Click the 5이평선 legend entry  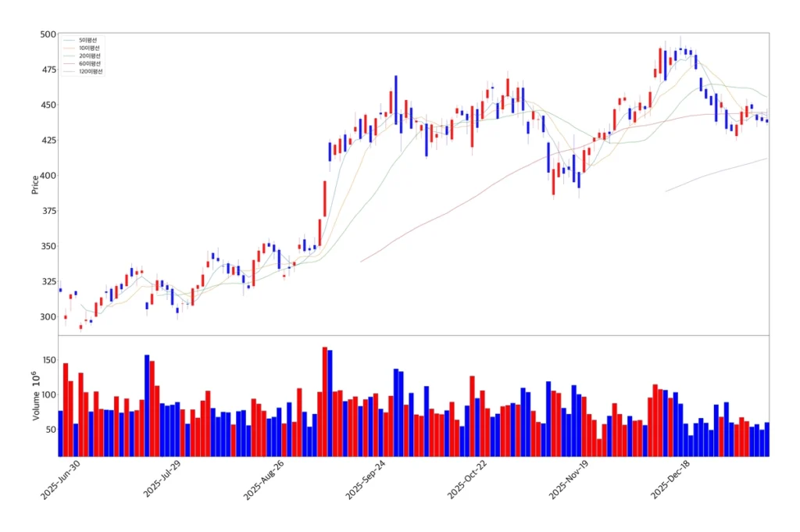(87, 40)
